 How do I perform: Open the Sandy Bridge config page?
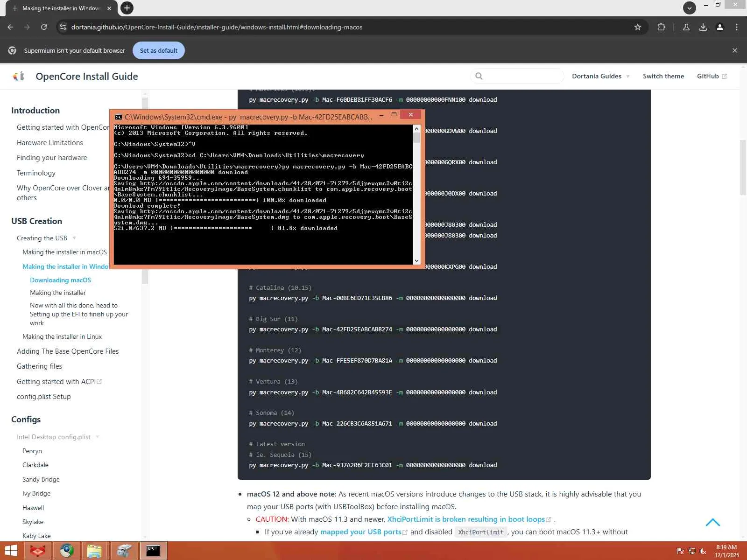(x=41, y=479)
